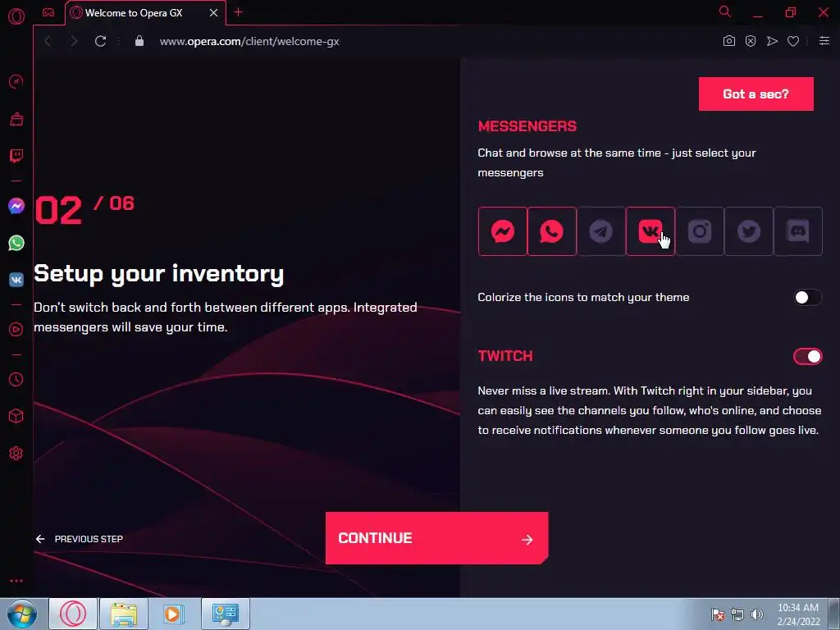Open a new tab with plus button

[239, 12]
